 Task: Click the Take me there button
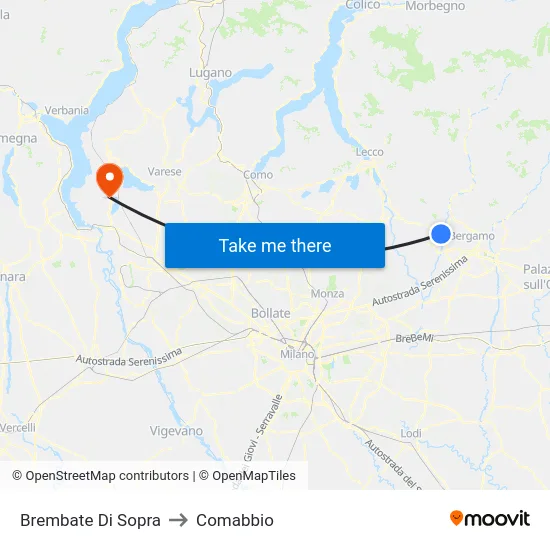tap(275, 245)
